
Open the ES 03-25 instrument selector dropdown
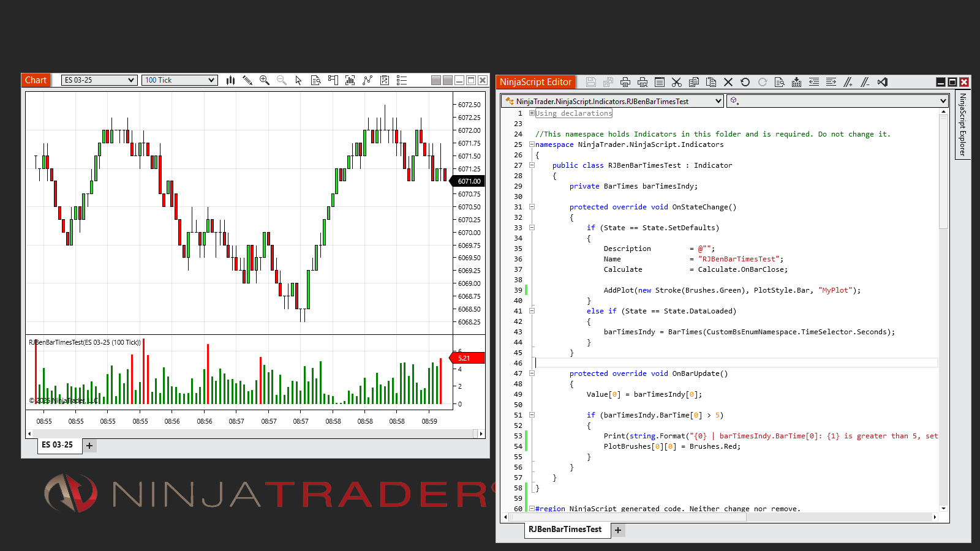[x=99, y=80]
